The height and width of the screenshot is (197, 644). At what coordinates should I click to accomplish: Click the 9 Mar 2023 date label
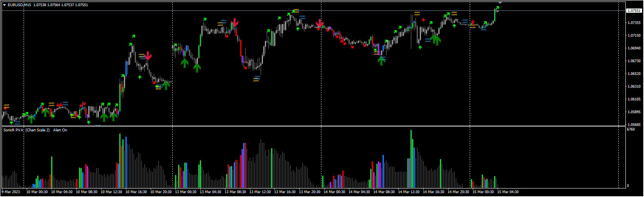click(x=11, y=192)
